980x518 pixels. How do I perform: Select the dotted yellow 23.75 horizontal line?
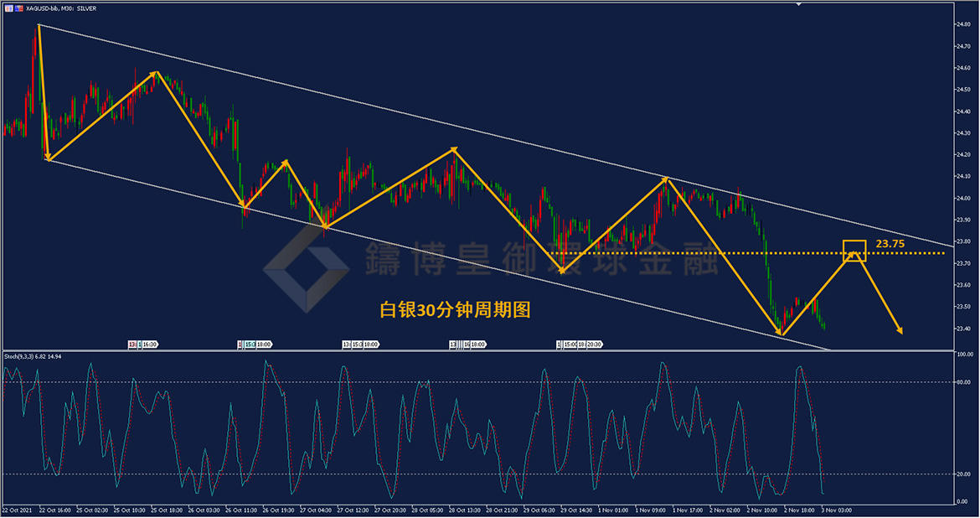coord(712,253)
